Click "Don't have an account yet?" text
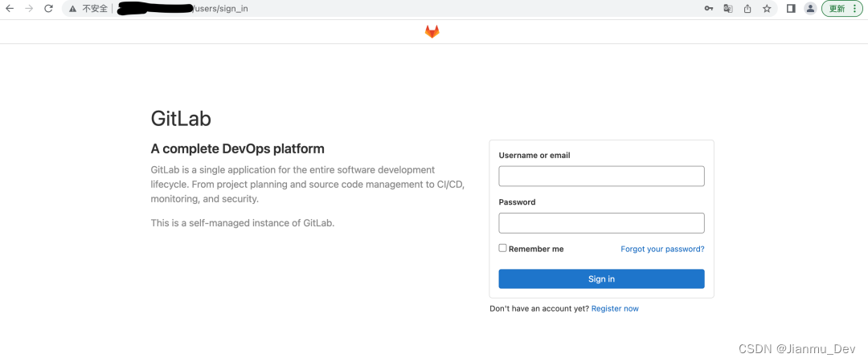This screenshot has width=868, height=362. click(x=539, y=309)
